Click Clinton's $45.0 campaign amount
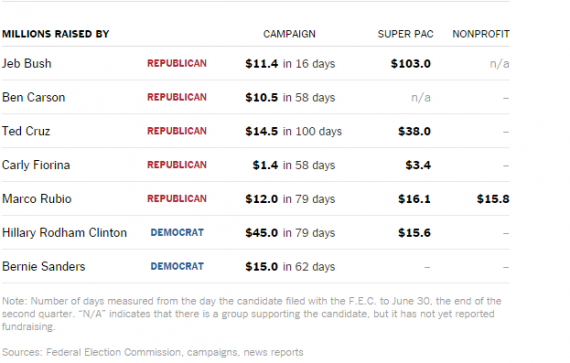The image size is (570, 363). 261,233
